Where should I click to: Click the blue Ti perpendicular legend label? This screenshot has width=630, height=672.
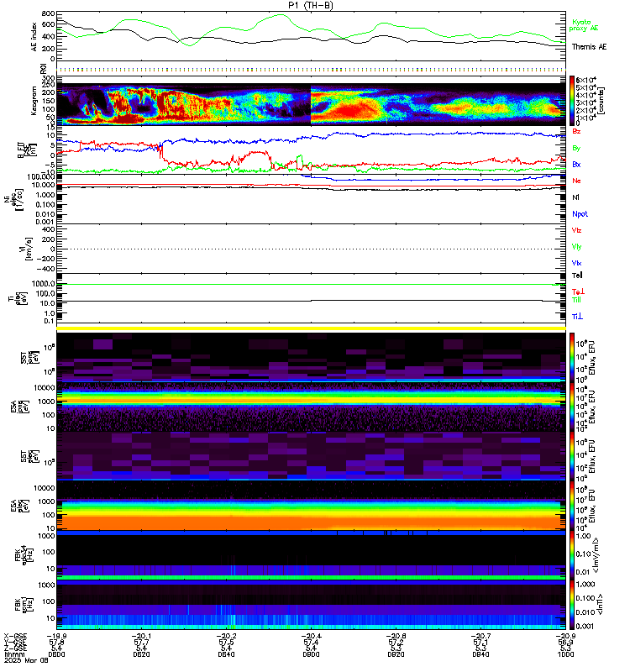click(x=577, y=317)
